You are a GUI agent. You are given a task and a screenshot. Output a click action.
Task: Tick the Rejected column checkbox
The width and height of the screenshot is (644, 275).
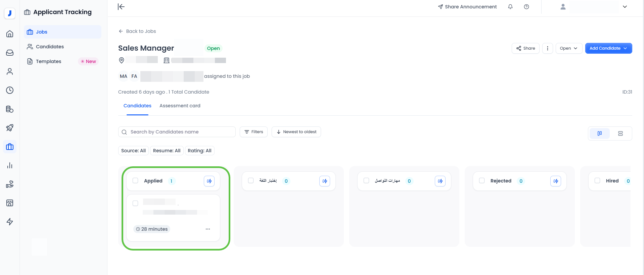pos(482,181)
